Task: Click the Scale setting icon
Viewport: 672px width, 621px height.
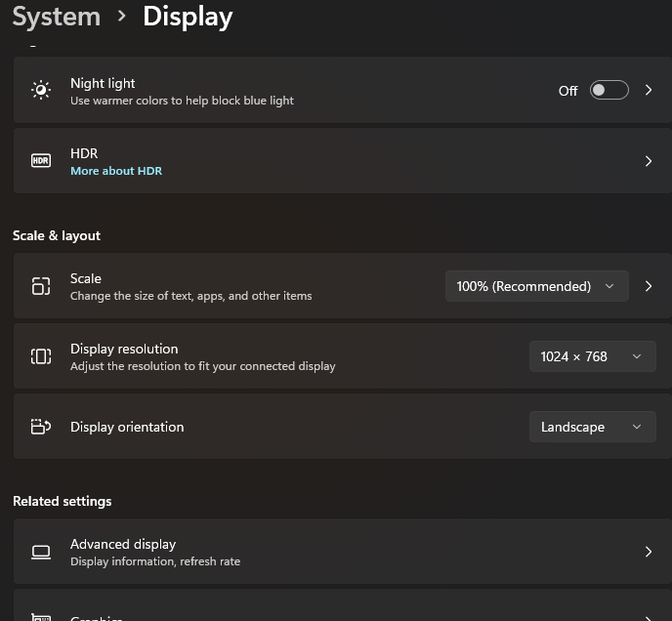Action: tap(41, 286)
